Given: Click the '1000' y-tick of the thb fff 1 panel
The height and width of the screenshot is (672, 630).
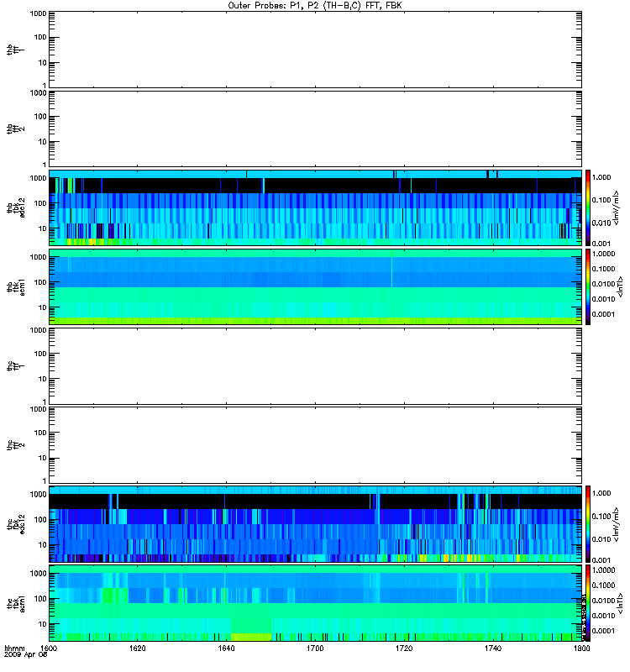Looking at the screenshot, I should pyautogui.click(x=38, y=13).
